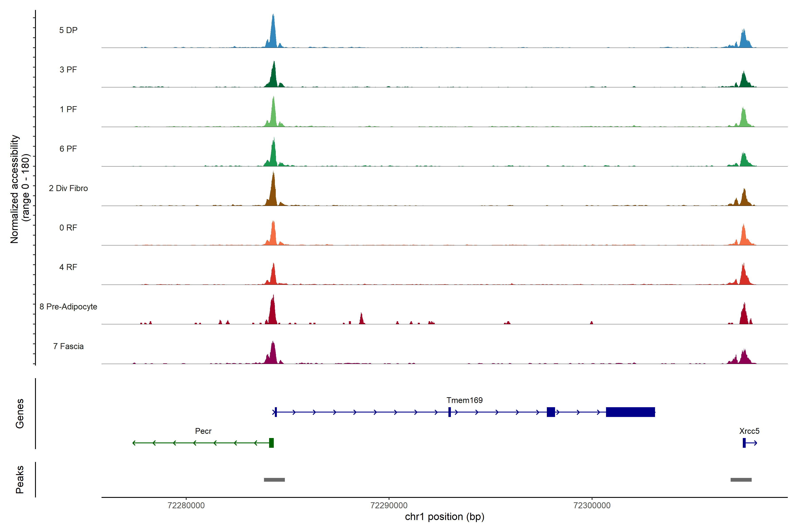This screenshot has height=532, width=798.
Task: Click the Xrcc5 gene label
Action: click(x=749, y=431)
